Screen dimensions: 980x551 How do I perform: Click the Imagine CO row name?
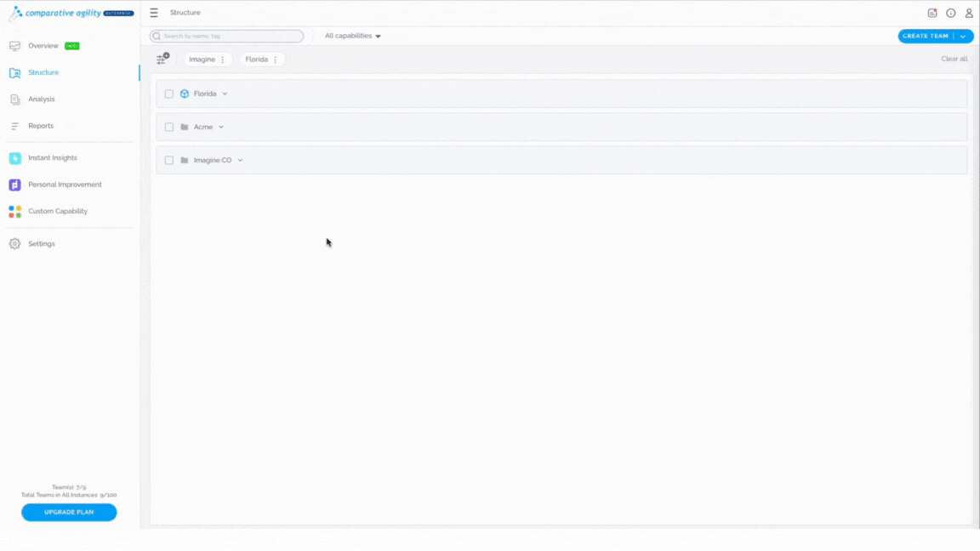pyautogui.click(x=213, y=160)
